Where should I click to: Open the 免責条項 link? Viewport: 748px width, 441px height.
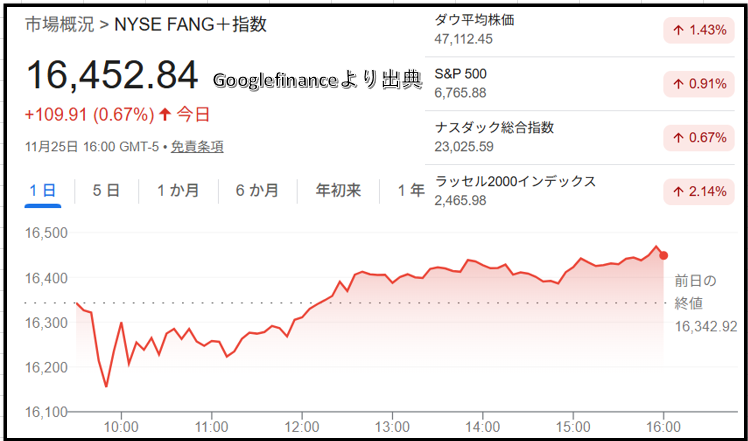pos(197,146)
